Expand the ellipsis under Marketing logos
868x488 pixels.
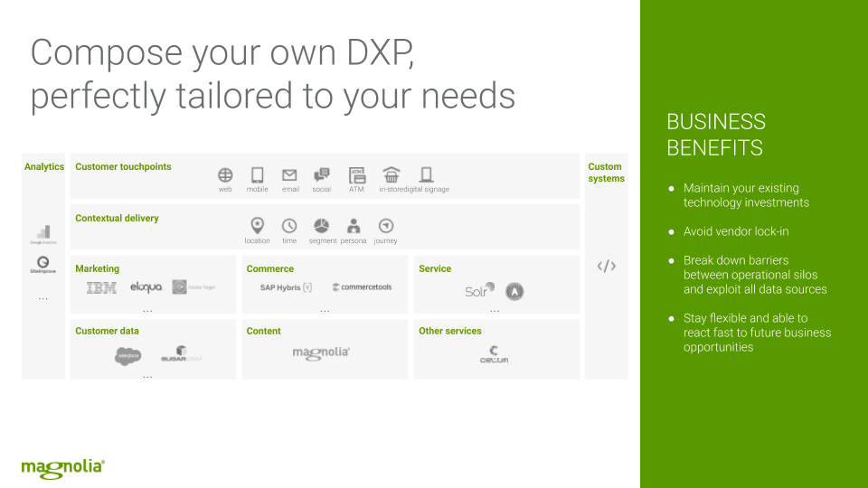coord(147,310)
